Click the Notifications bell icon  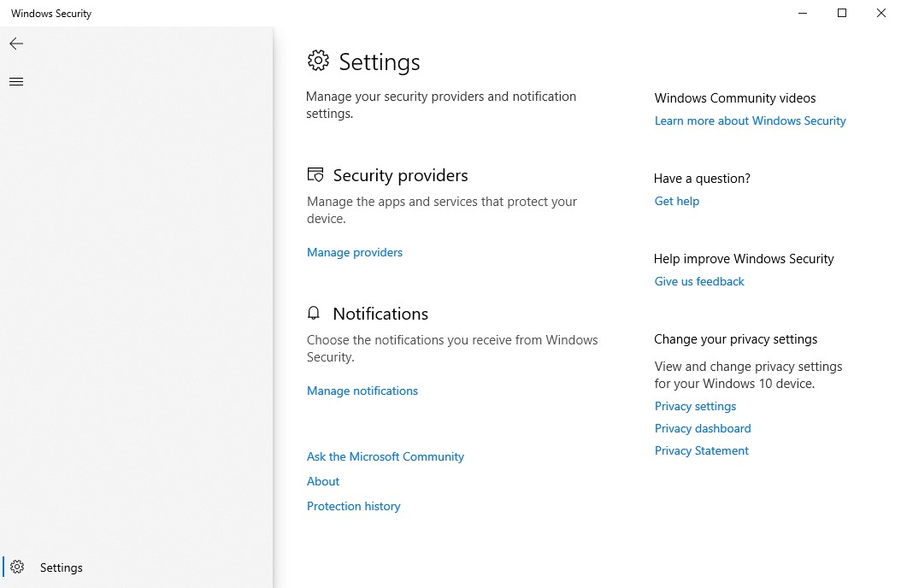[313, 313]
